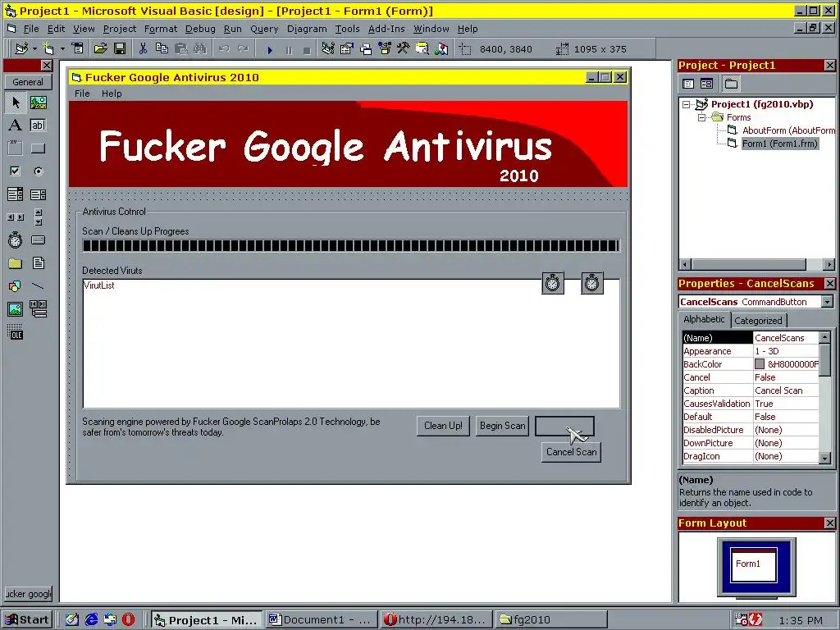The height and width of the screenshot is (630, 840).
Task: Collapse the Project1 (fg2010.vbp) tree node
Action: (x=687, y=104)
